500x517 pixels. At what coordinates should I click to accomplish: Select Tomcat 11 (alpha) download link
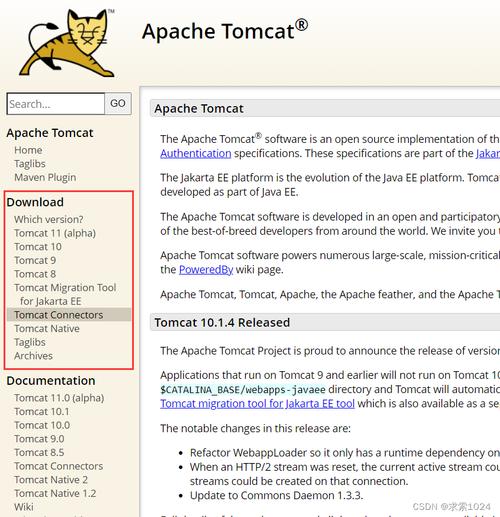tap(55, 233)
